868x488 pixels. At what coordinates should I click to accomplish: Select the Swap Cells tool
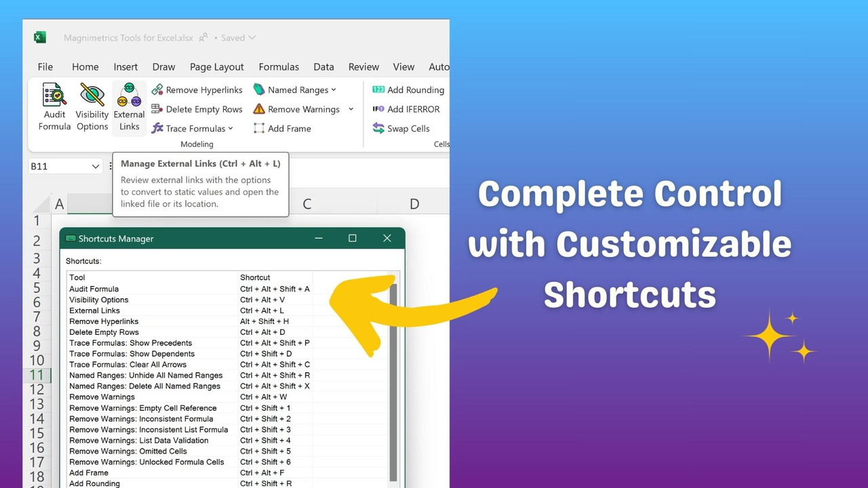coord(401,129)
